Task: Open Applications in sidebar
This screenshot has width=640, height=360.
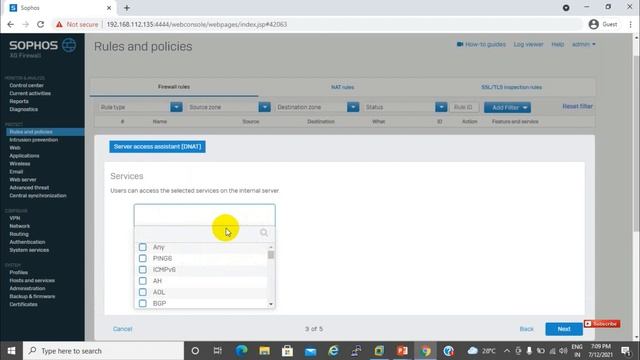Action: coord(24,156)
